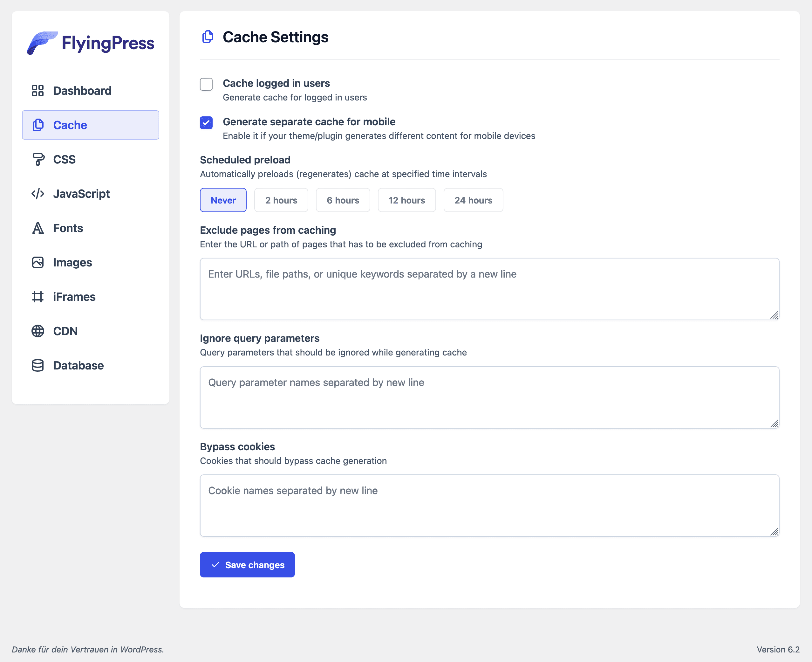Enable Cache logged in users checkbox
The height and width of the screenshot is (662, 812).
tap(206, 84)
